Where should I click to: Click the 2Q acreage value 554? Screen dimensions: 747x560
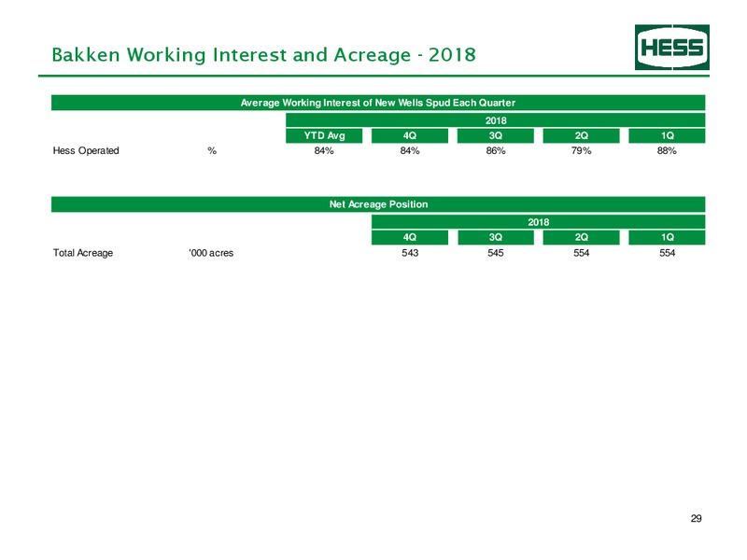pos(581,253)
